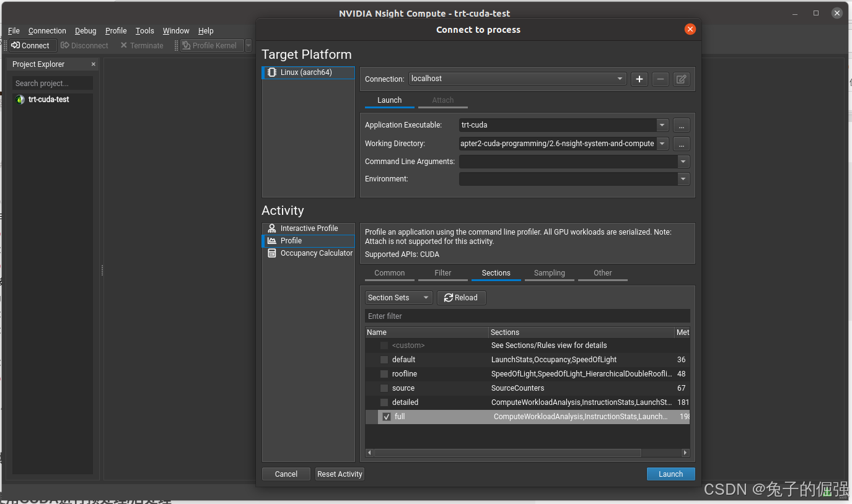Click the Cancel button
The width and height of the screenshot is (852, 504).
click(x=286, y=474)
